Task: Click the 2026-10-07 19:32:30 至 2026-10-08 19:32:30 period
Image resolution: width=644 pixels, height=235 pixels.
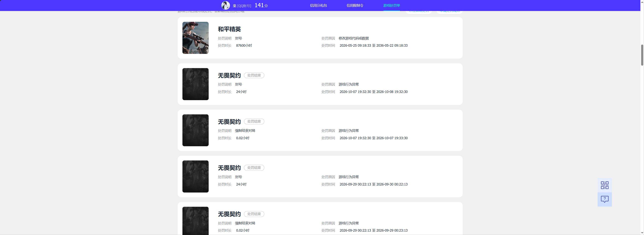Action: tap(374, 92)
